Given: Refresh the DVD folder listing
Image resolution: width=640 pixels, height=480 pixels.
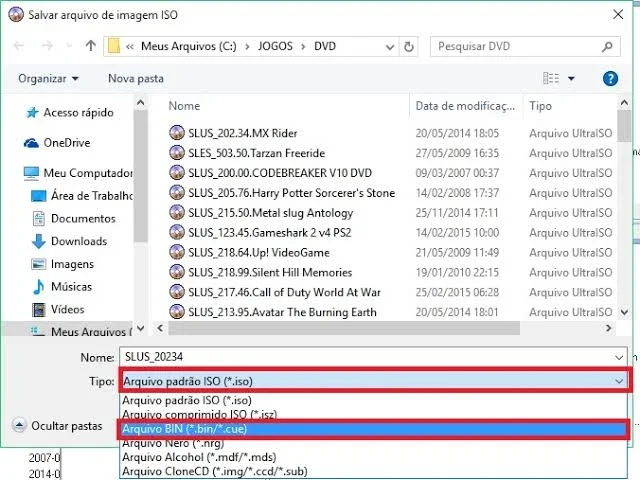Looking at the screenshot, I should click(409, 47).
